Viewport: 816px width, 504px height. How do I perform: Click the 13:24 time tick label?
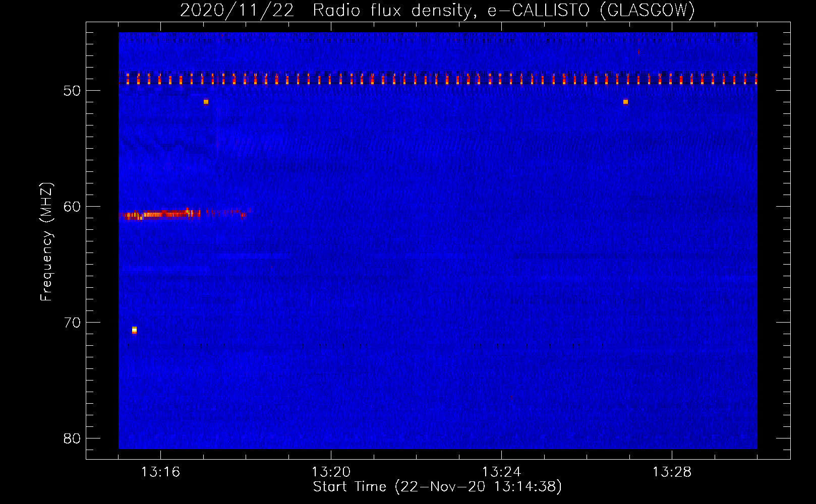[501, 472]
